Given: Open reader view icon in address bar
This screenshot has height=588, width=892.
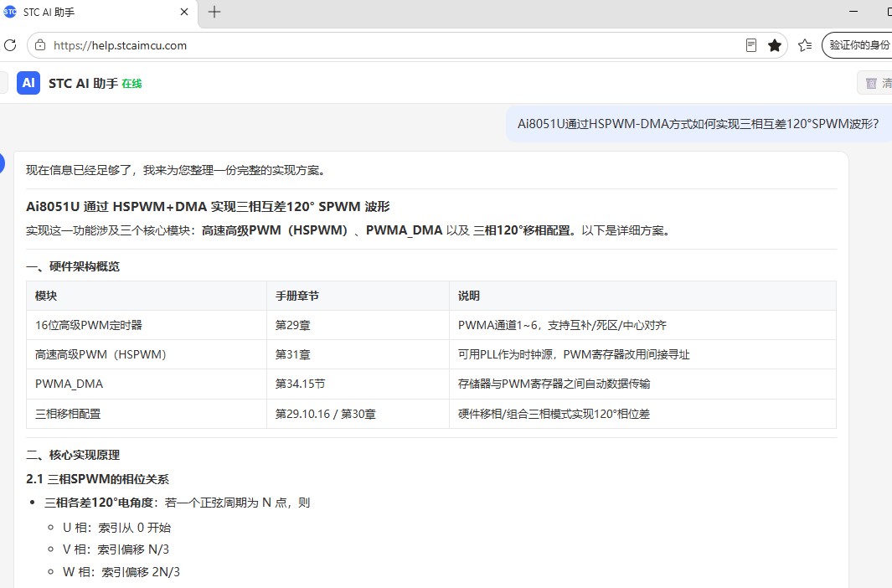Looking at the screenshot, I should 751,45.
